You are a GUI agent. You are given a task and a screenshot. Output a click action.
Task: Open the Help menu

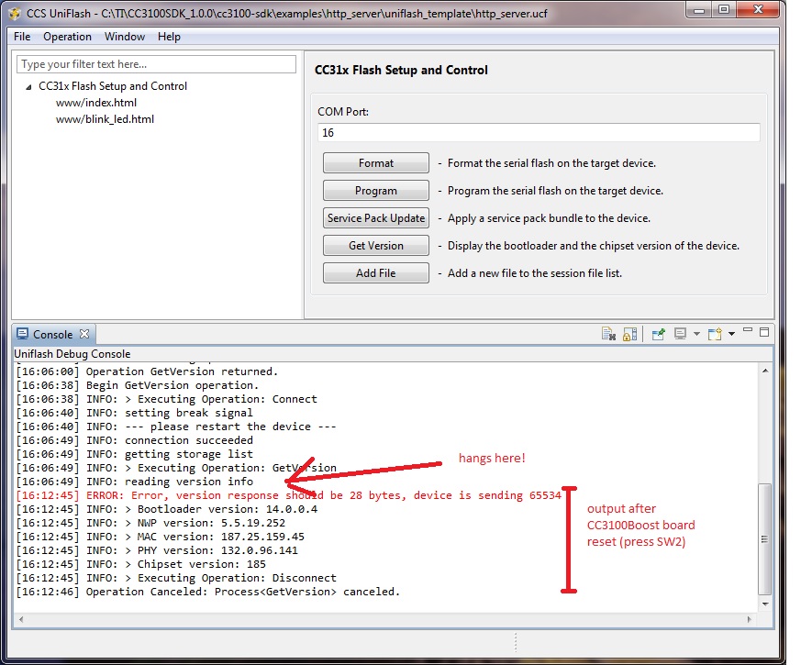pos(169,37)
